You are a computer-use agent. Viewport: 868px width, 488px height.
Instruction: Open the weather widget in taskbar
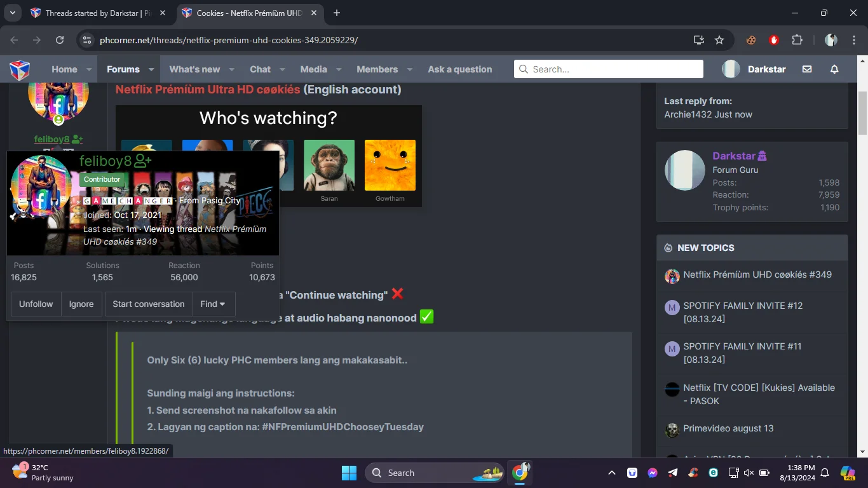[x=43, y=473]
